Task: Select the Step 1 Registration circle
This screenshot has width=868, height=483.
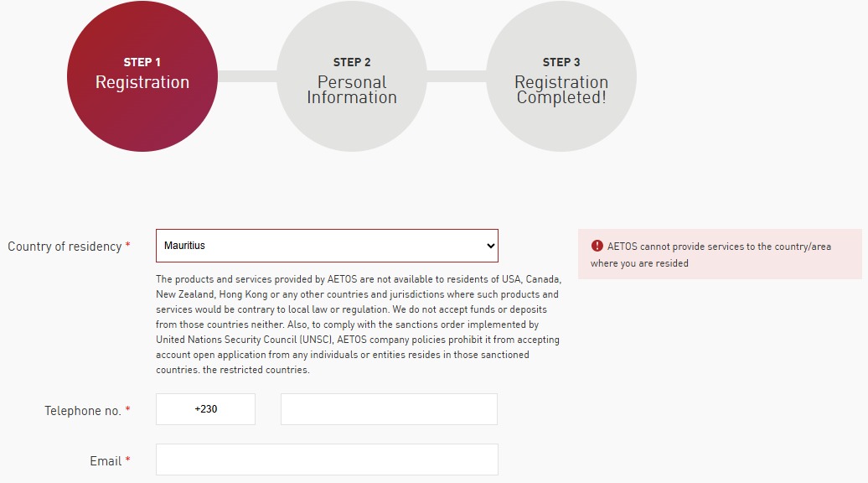Action: (142, 78)
